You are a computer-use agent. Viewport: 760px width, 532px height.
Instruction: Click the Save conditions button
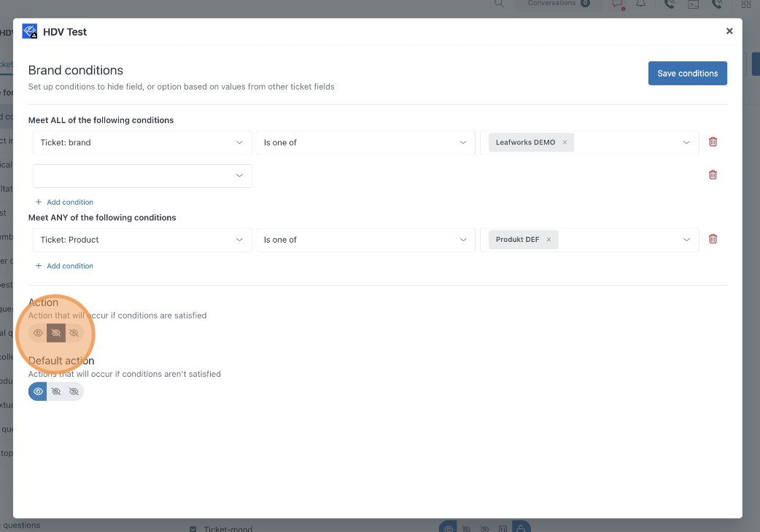click(687, 74)
